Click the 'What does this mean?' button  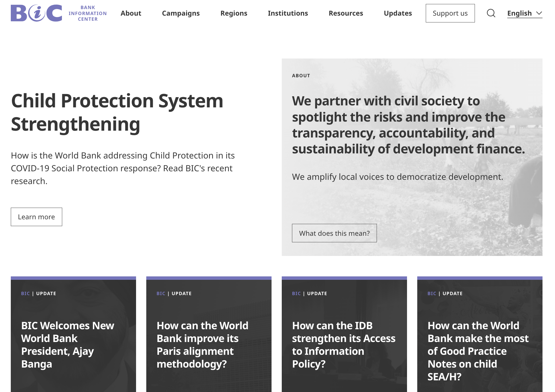tap(334, 233)
